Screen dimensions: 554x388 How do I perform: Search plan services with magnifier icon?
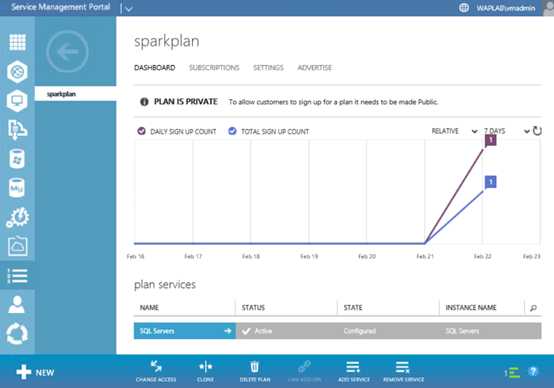coord(533,308)
